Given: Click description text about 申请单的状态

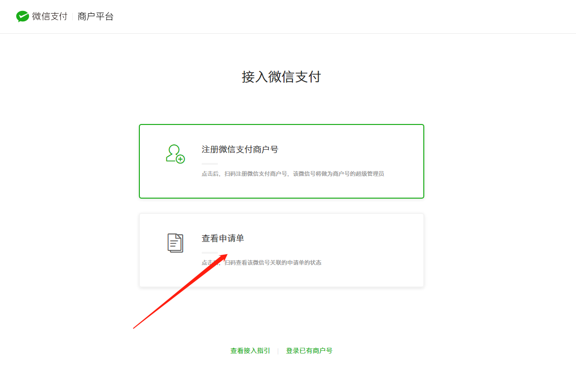Looking at the screenshot, I should click(x=261, y=263).
